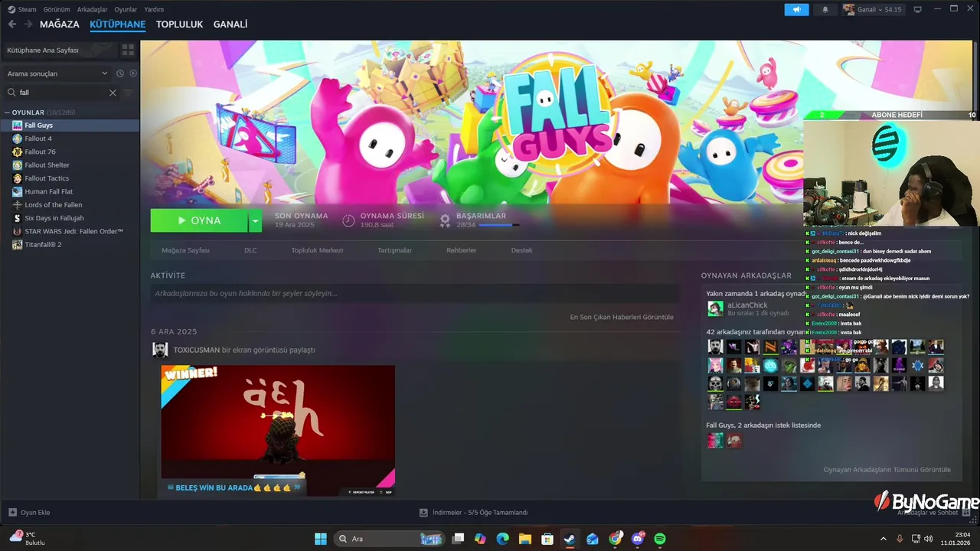Open File Explorer from the taskbar

pyautogui.click(x=525, y=539)
